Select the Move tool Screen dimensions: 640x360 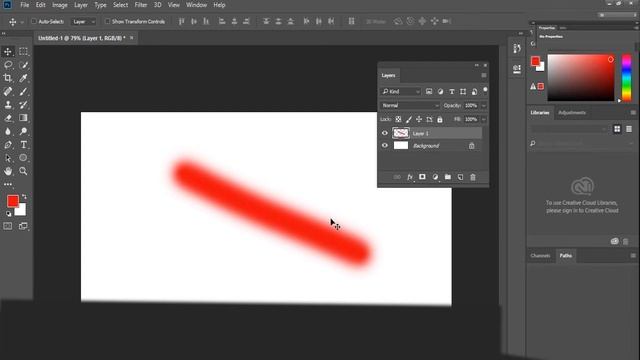[8, 51]
